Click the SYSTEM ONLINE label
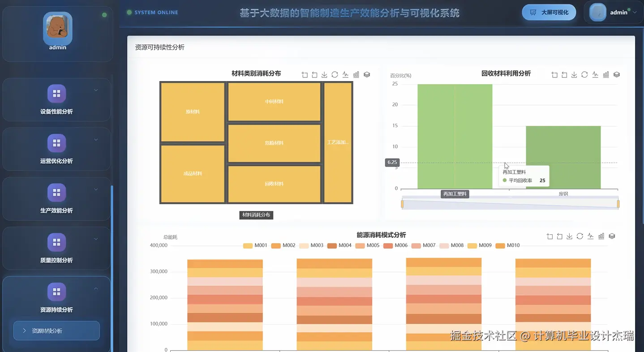644x352 pixels. pyautogui.click(x=152, y=13)
